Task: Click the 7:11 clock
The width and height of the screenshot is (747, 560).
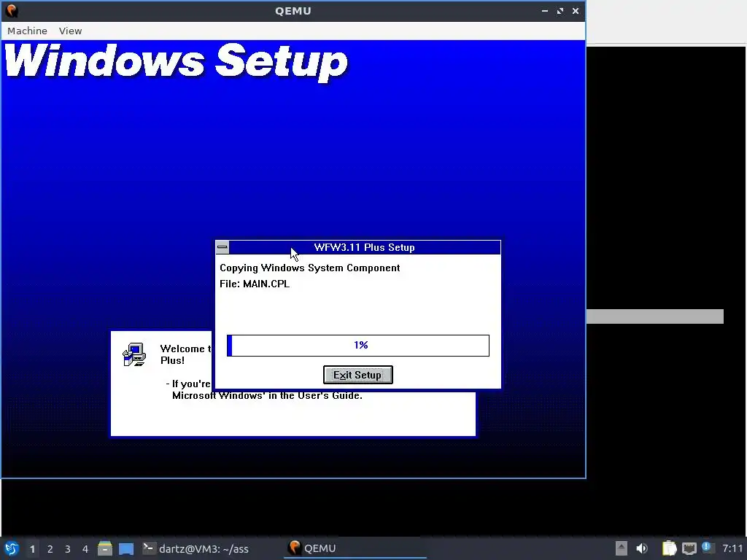Action: click(732, 548)
